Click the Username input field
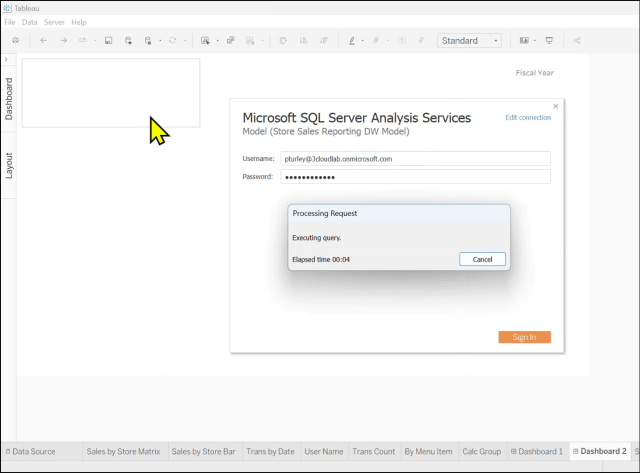This screenshot has width=640, height=473. [x=416, y=159]
